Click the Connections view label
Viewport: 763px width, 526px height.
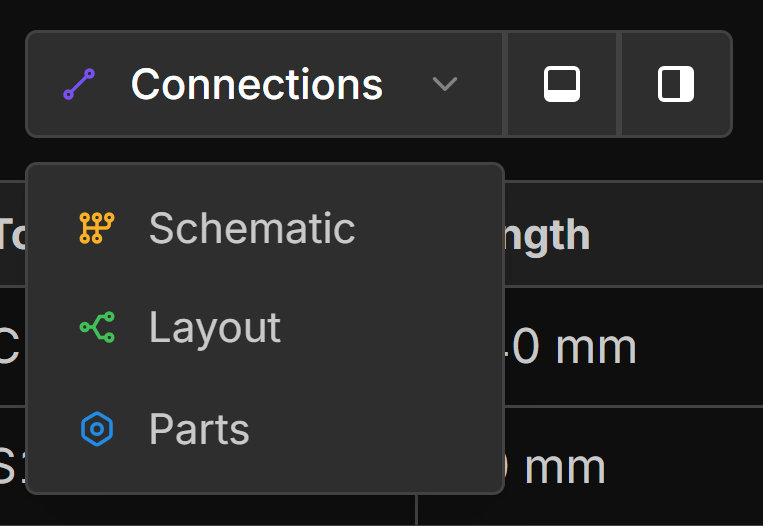point(256,85)
